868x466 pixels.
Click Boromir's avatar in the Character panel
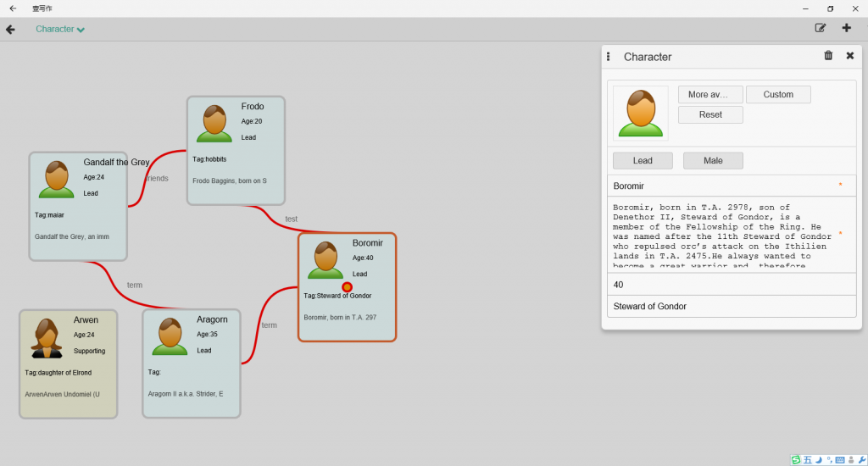641,114
